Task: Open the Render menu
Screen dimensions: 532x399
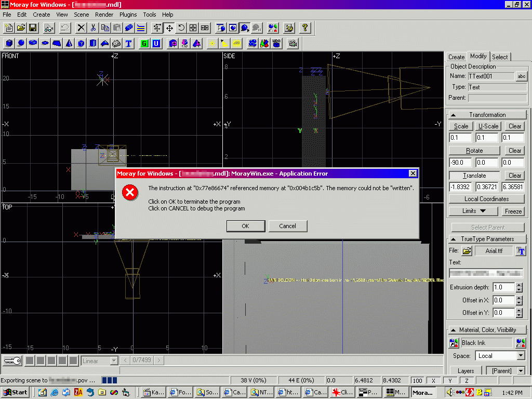Action: click(x=104, y=15)
